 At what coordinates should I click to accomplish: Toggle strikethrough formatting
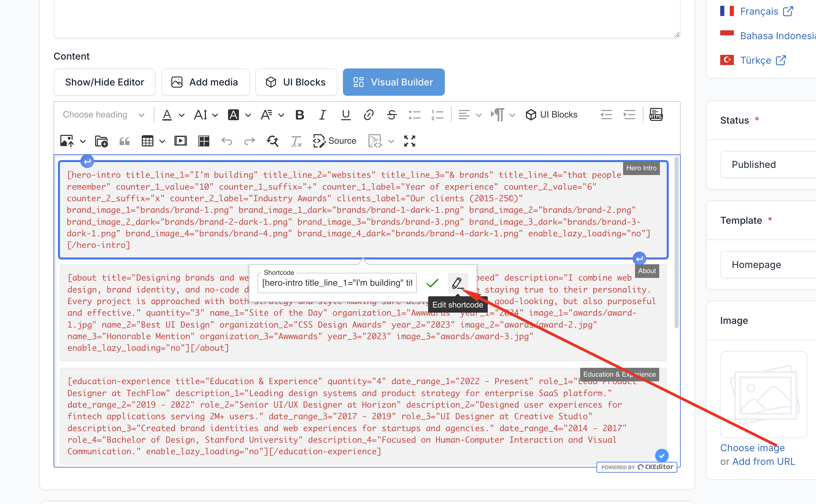coord(392,115)
